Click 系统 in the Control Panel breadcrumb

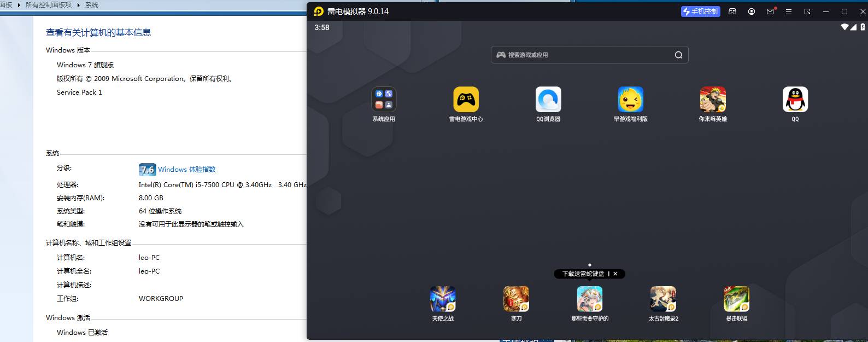92,4
